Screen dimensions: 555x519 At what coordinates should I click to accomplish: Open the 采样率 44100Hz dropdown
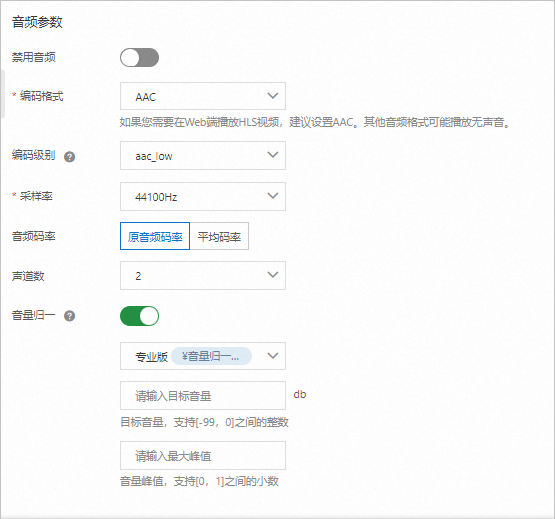click(203, 196)
